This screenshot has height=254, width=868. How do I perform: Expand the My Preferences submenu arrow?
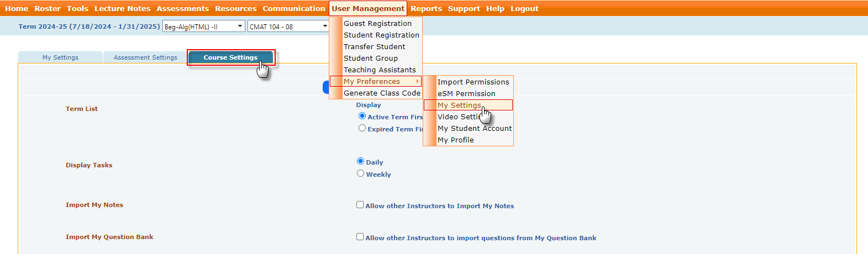pos(418,81)
